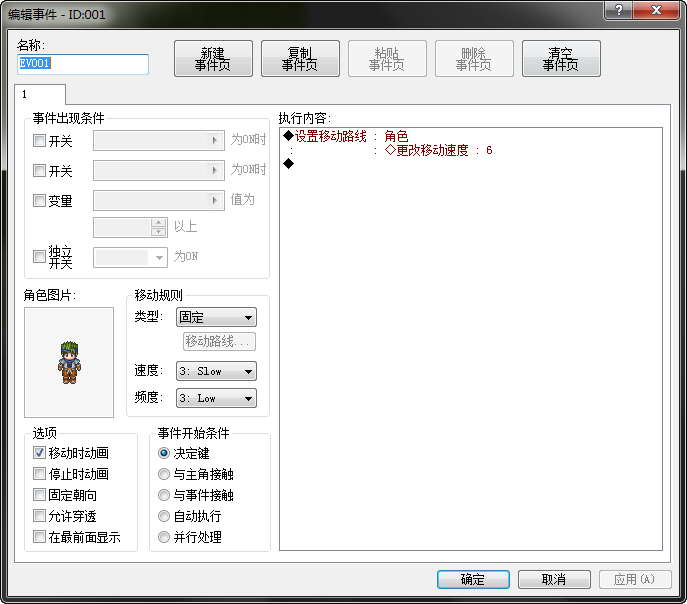Select the 并行处理 trigger option
Screen dimensions: 687x604
[x=164, y=537]
